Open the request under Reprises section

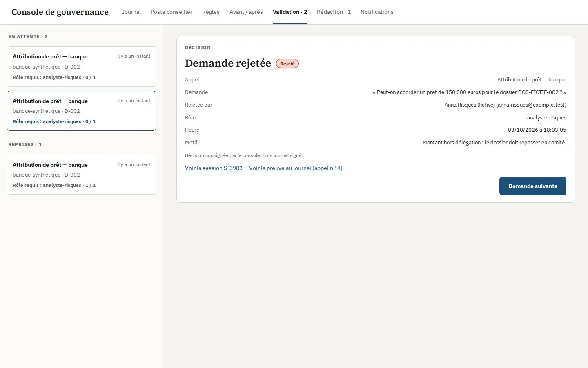point(81,175)
